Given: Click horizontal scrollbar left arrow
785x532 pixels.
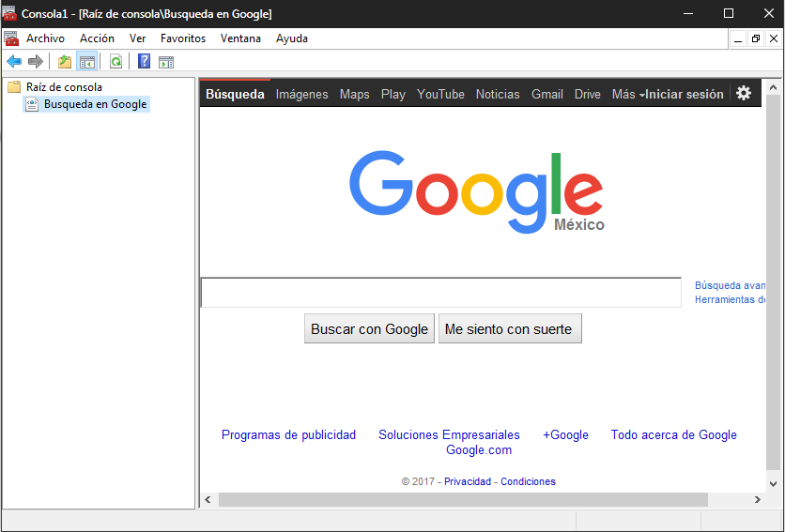Looking at the screenshot, I should [208, 499].
